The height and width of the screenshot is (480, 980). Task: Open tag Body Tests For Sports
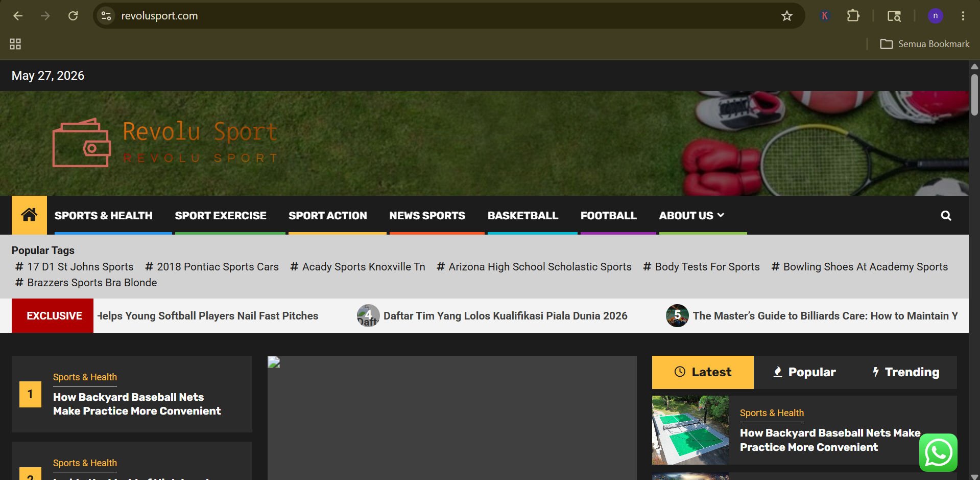point(702,267)
